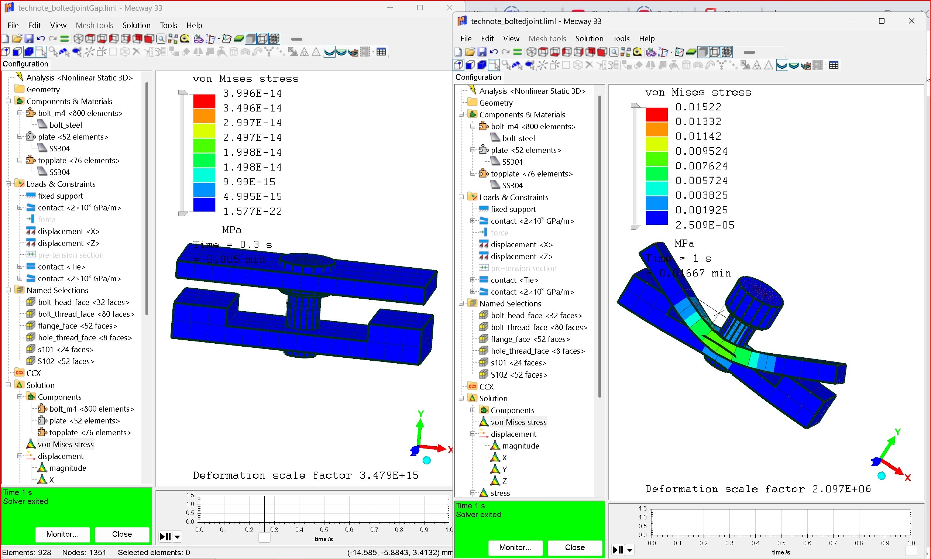Click fit-to-window magnifier icon in boltedjointGap toolbar
The height and width of the screenshot is (560, 931).
click(x=161, y=38)
